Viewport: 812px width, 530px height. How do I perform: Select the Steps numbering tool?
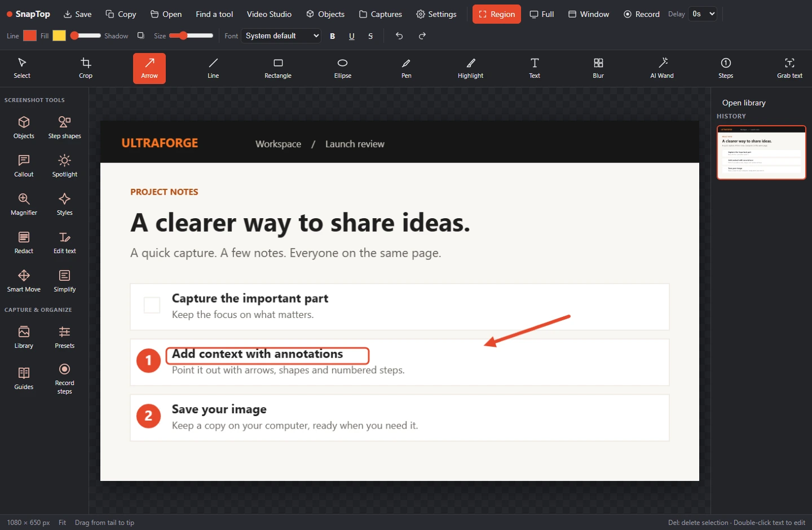[x=726, y=68]
